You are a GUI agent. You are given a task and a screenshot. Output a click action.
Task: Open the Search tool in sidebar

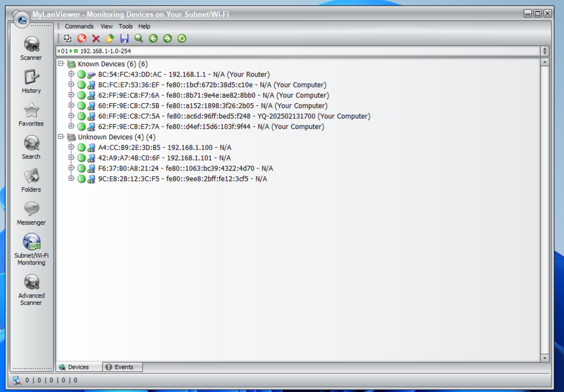31,147
